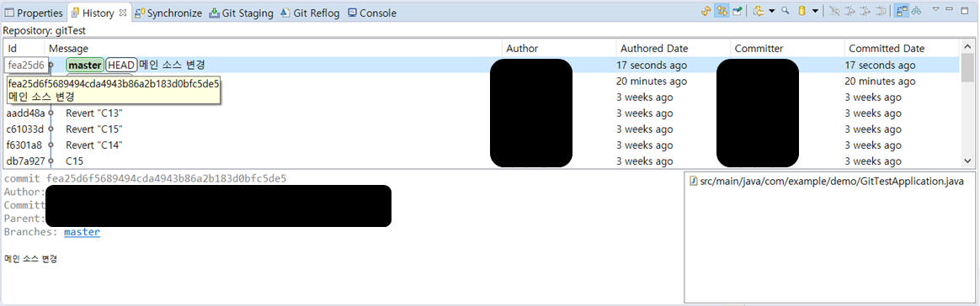Screen dimensions: 980x306
Task: Toggle compare mode layout icon
Action: click(x=902, y=11)
